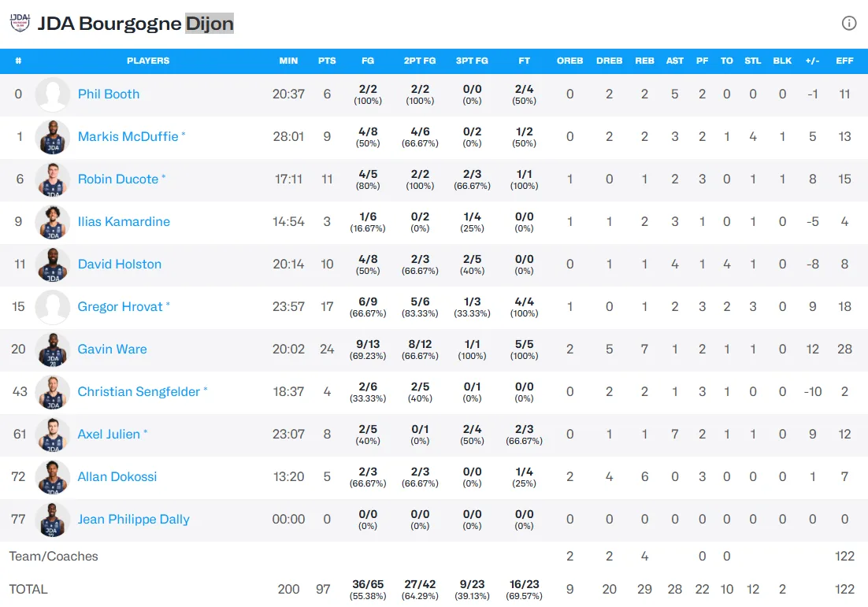Screen dimensions: 868x607
Task: Click David Holston's headshot
Action: 53,265
